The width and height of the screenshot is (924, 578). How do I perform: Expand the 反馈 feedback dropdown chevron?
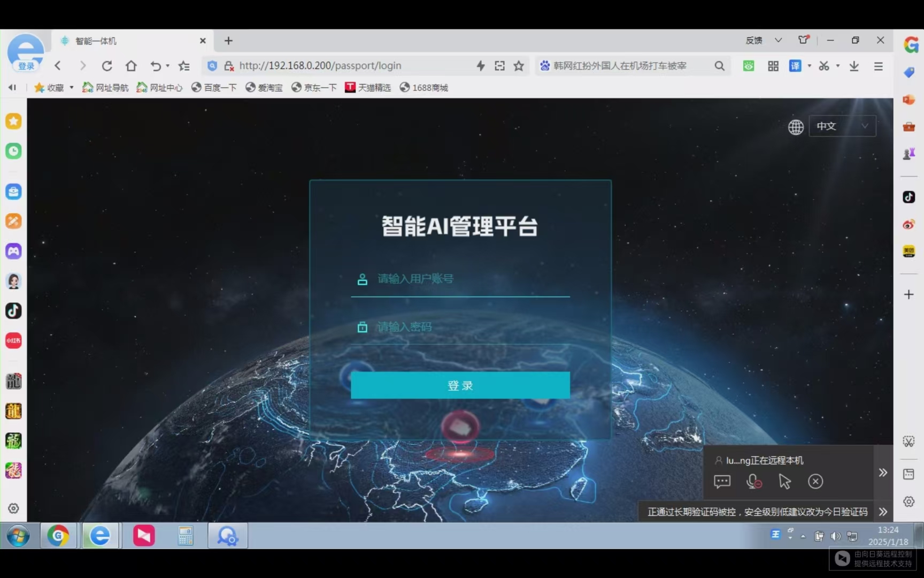[779, 40]
